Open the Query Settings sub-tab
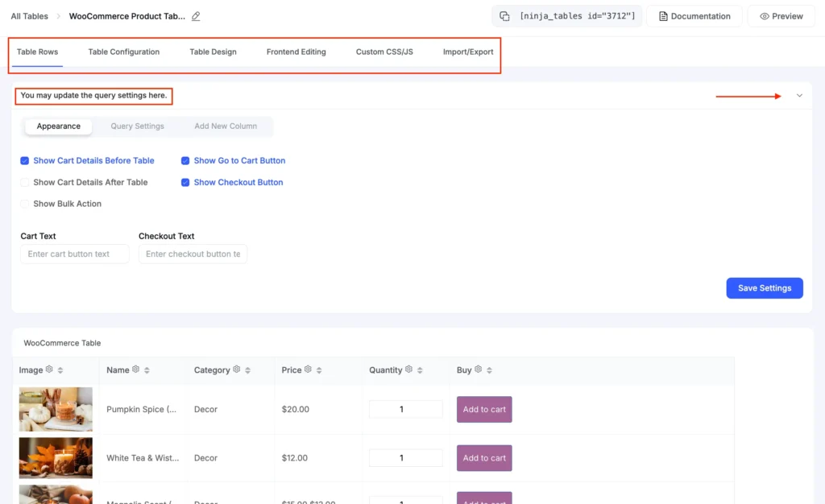Image resolution: width=825 pixels, height=504 pixels. pyautogui.click(x=137, y=126)
